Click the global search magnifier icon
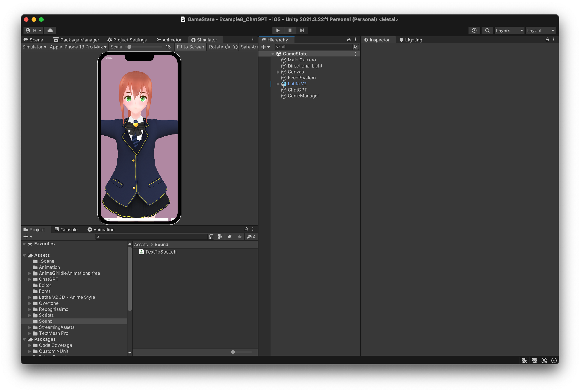Viewport: 580px width, 392px height. coord(487,30)
